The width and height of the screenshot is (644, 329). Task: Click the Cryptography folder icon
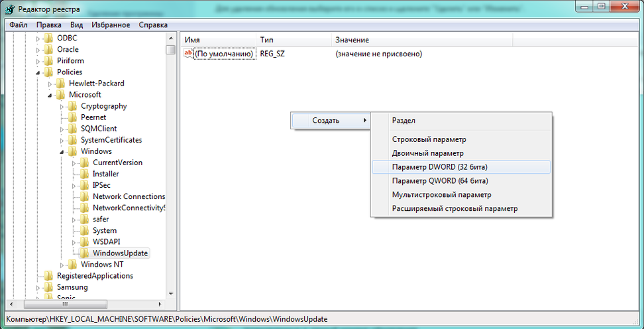73,106
